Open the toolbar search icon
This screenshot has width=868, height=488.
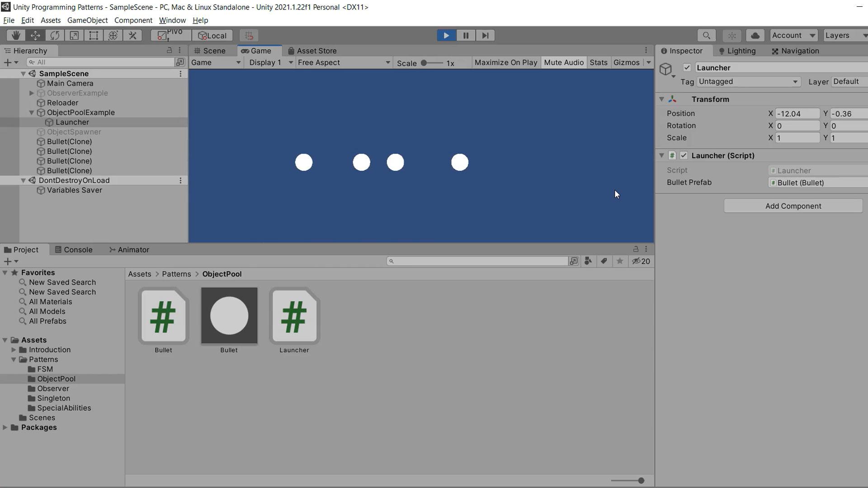tap(706, 35)
